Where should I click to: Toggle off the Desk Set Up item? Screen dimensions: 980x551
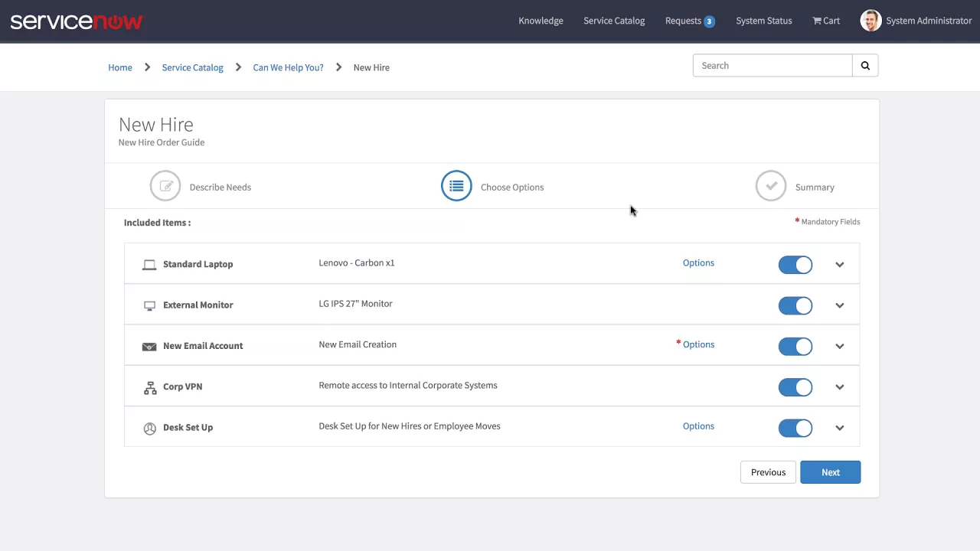(x=795, y=428)
